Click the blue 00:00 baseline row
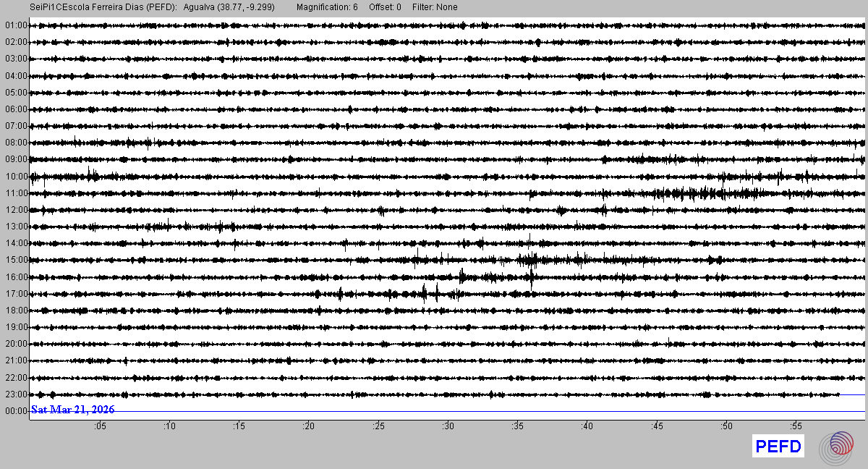The image size is (868, 469). 447,411
